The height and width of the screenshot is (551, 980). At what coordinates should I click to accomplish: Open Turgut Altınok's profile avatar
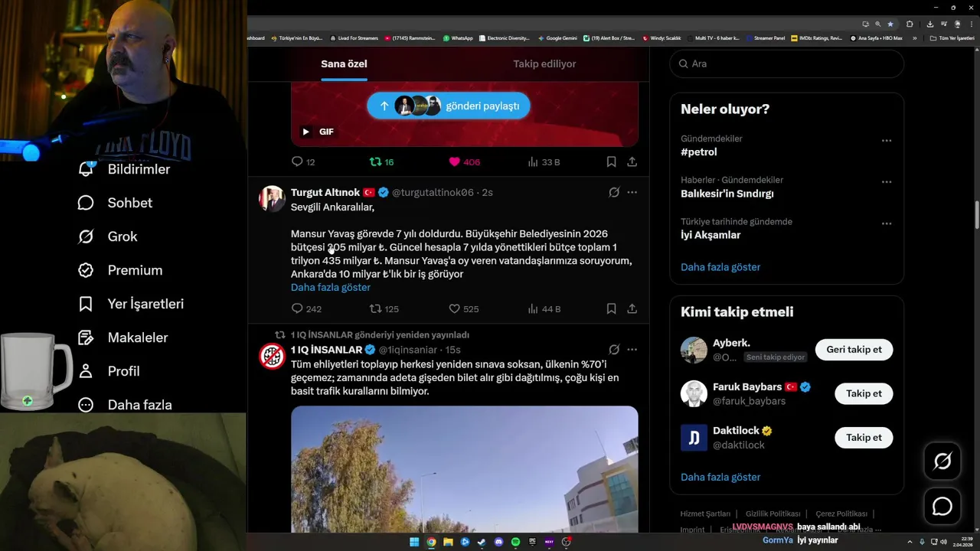pyautogui.click(x=272, y=198)
